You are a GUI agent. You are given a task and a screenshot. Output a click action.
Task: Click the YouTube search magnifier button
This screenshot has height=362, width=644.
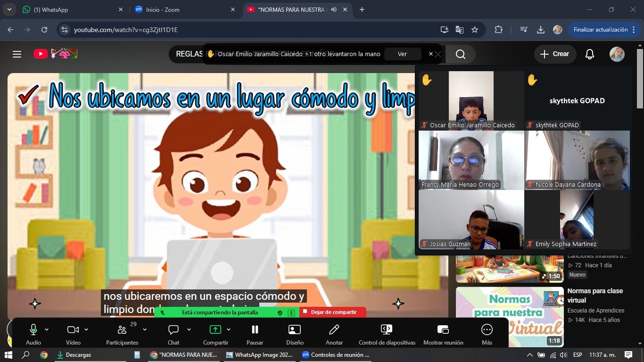[x=461, y=54]
